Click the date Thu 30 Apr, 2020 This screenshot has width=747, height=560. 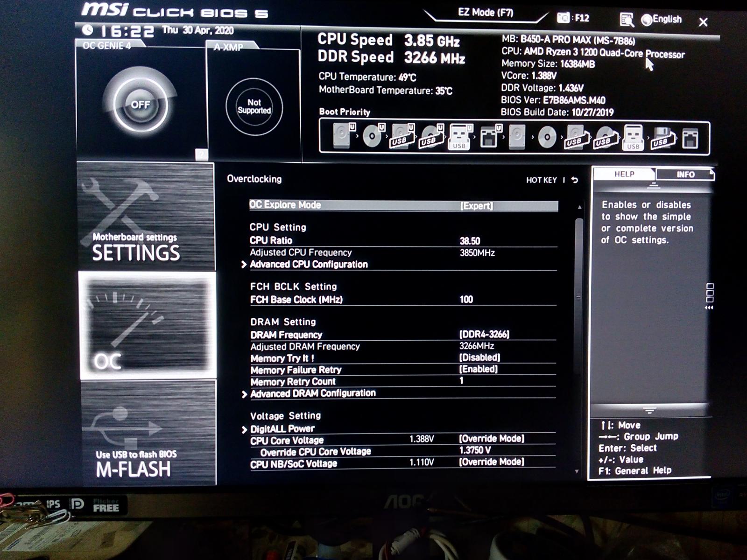pyautogui.click(x=198, y=30)
